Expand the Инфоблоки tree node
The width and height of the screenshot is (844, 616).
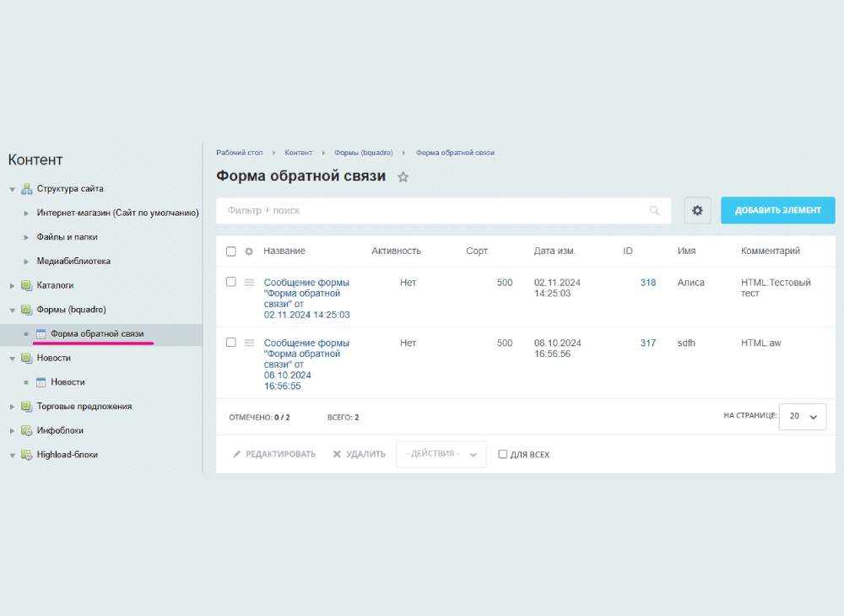point(13,431)
